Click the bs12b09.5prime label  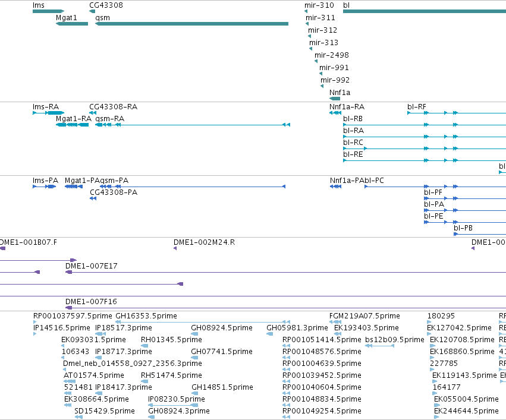pyautogui.click(x=395, y=340)
